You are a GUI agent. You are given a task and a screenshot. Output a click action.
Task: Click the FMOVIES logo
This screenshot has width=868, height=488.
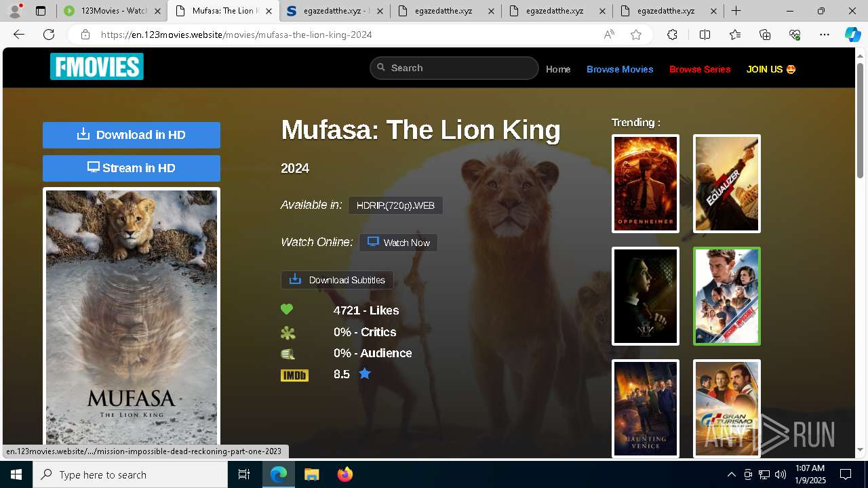(x=97, y=66)
